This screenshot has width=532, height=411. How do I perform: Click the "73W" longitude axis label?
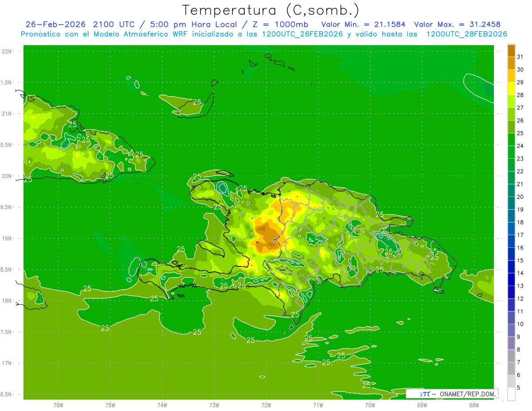pos(214,405)
